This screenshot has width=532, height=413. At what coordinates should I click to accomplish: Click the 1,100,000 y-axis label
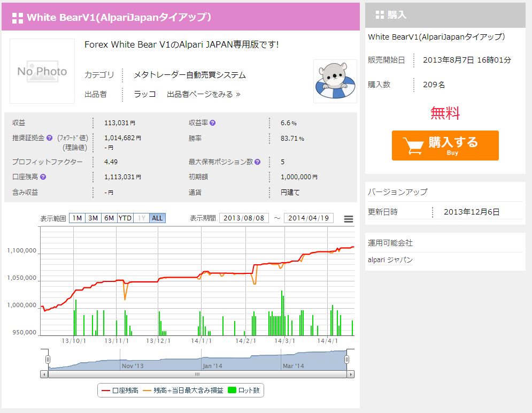click(x=22, y=250)
